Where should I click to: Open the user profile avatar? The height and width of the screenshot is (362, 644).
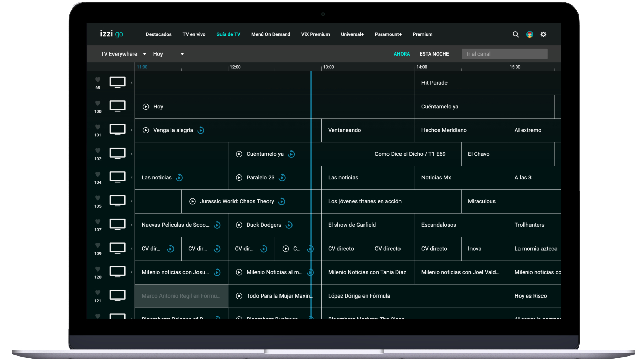tap(529, 34)
